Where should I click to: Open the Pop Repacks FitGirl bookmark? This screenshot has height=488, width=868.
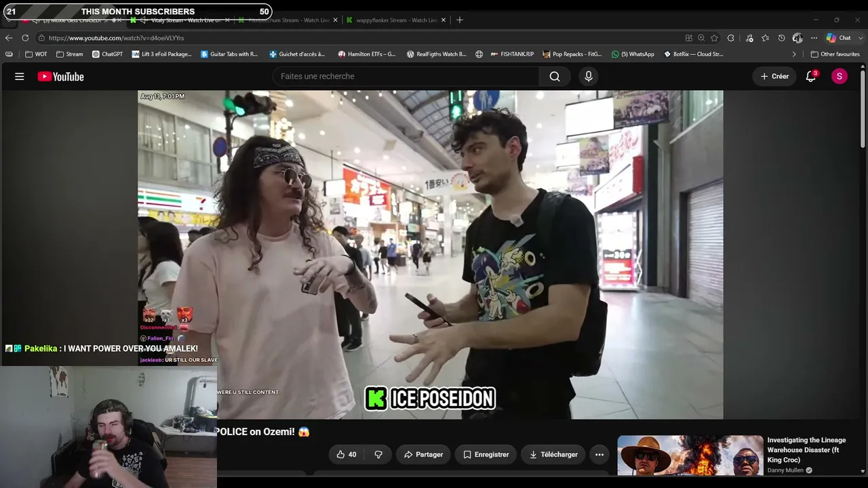[x=572, y=54]
